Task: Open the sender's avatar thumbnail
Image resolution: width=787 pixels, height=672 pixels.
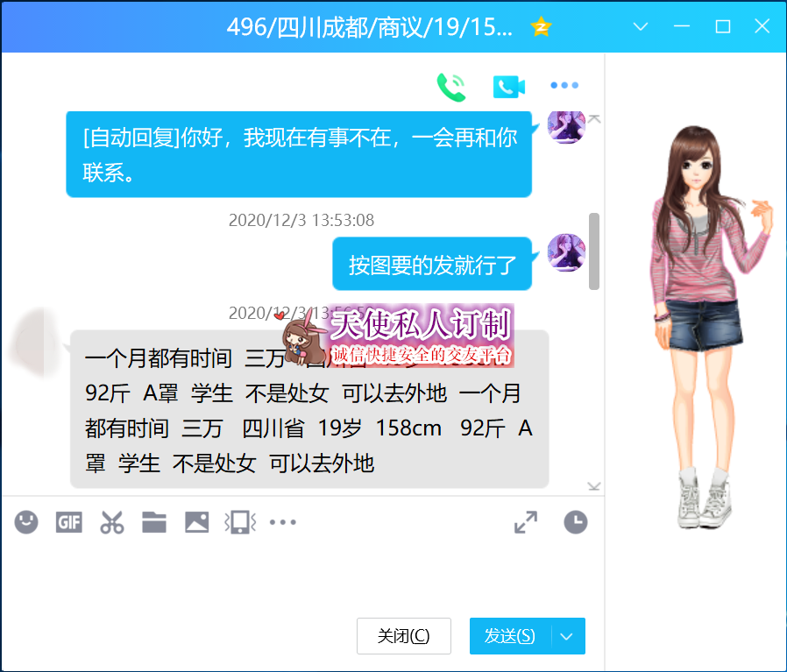Action: coord(565,126)
